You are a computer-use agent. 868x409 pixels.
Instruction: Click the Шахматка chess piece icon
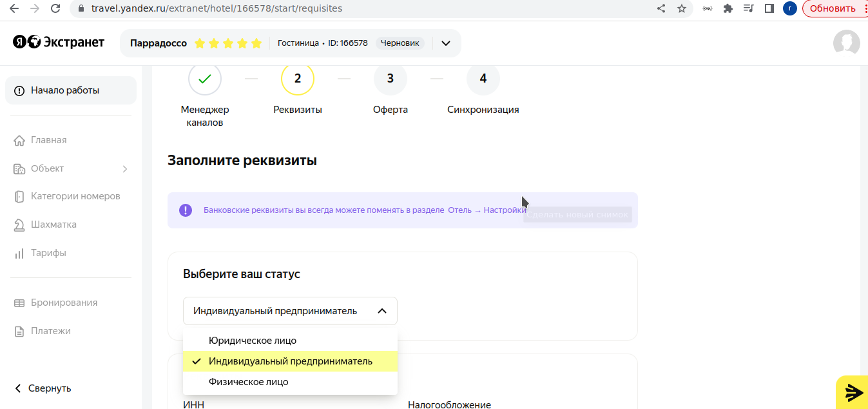(19, 224)
